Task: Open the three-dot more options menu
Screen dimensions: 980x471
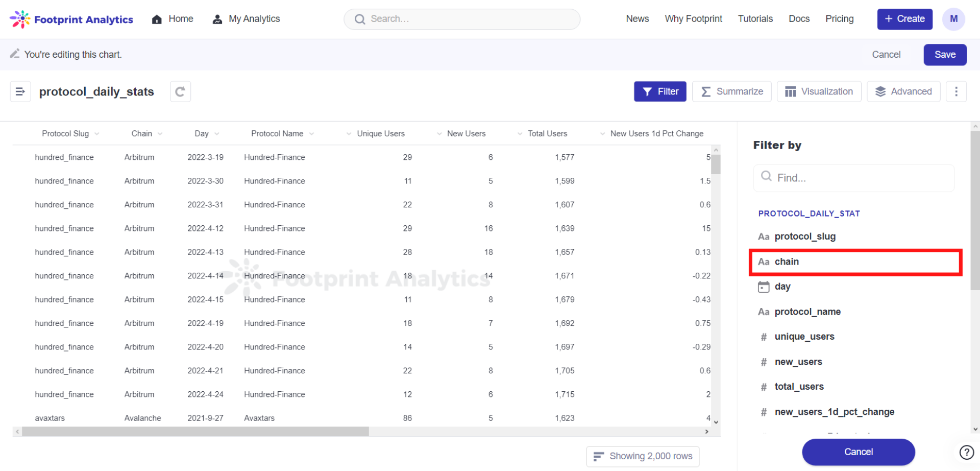Action: [956, 91]
